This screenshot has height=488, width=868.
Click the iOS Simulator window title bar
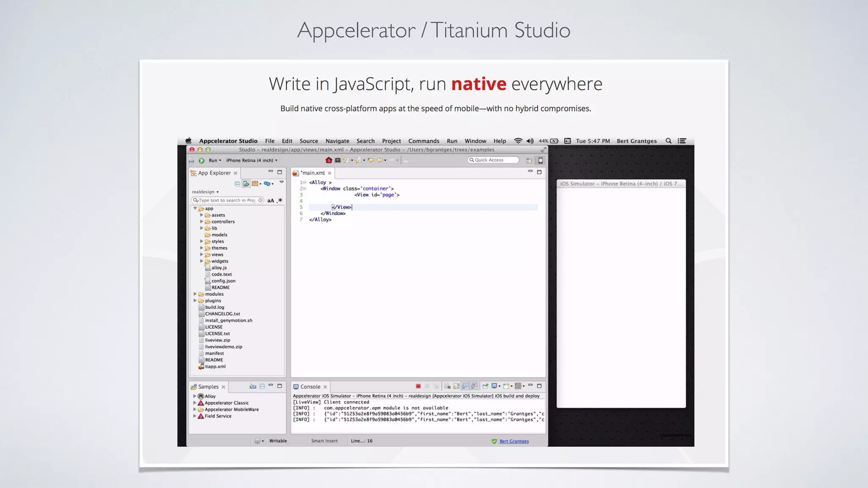coord(621,184)
